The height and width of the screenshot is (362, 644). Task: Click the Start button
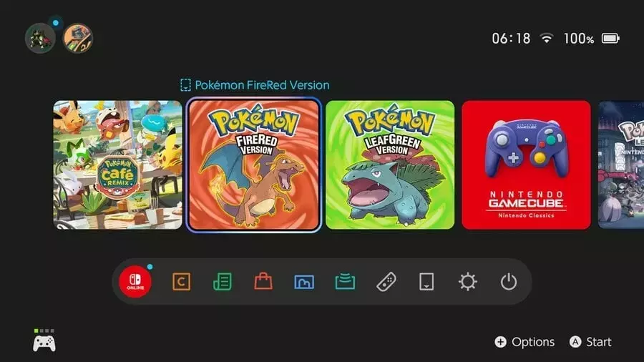(x=590, y=342)
